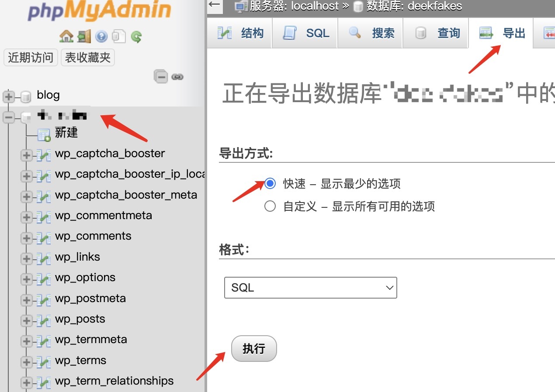The width and height of the screenshot is (555, 392).
Task: Open the wp_postmeta table
Action: click(x=90, y=298)
